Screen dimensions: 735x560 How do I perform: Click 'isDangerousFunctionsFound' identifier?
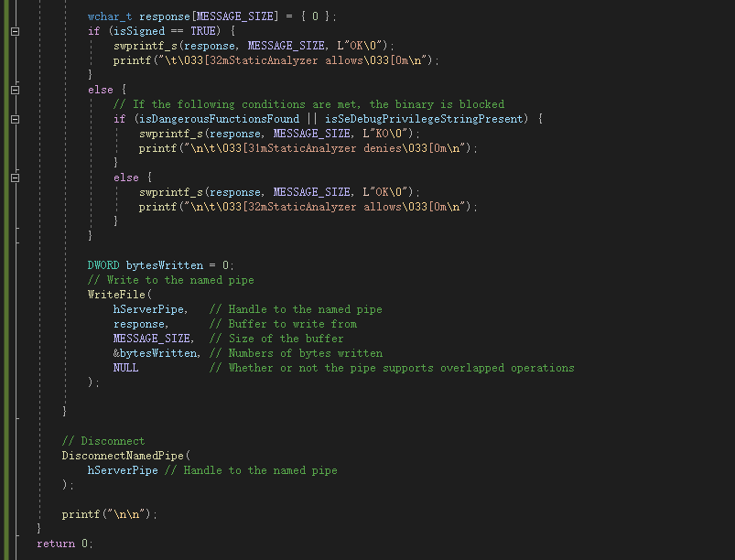coord(220,119)
